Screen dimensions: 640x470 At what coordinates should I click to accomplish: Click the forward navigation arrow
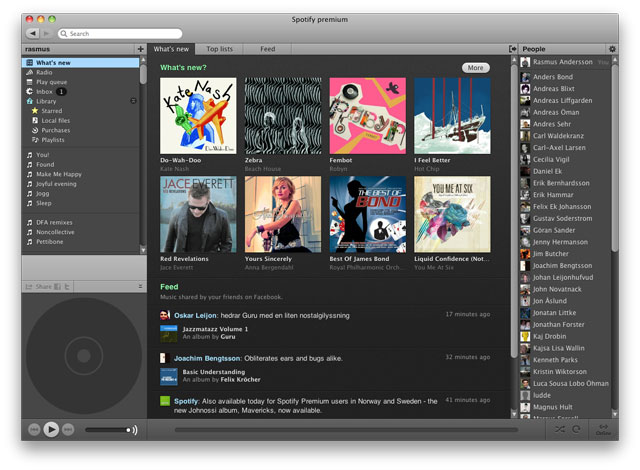coord(47,33)
